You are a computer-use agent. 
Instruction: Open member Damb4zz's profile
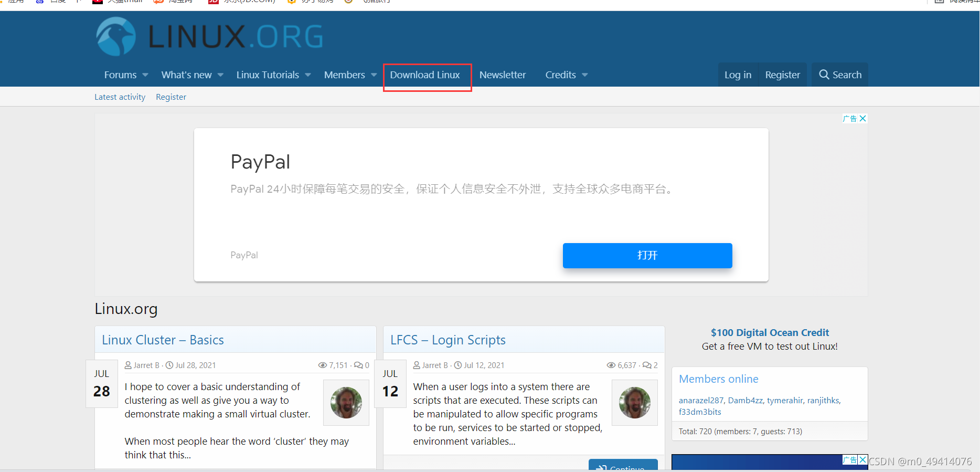tap(745, 401)
